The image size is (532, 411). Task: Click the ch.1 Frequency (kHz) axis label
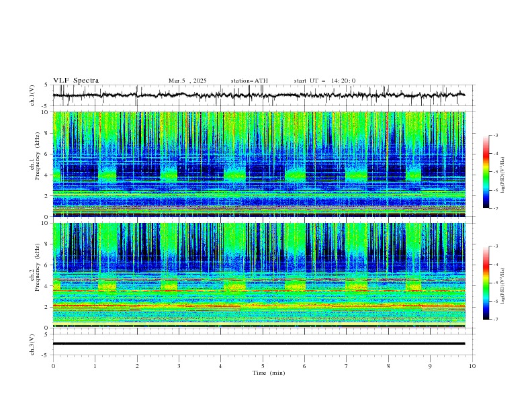[x=35, y=156]
